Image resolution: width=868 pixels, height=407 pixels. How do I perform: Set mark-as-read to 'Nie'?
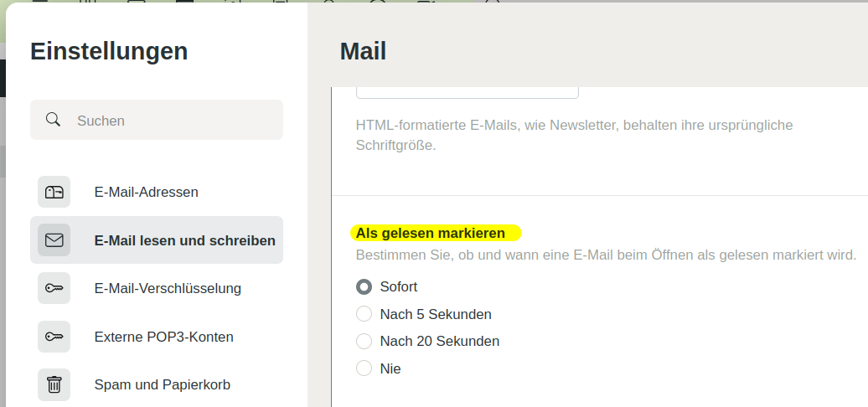[364, 368]
